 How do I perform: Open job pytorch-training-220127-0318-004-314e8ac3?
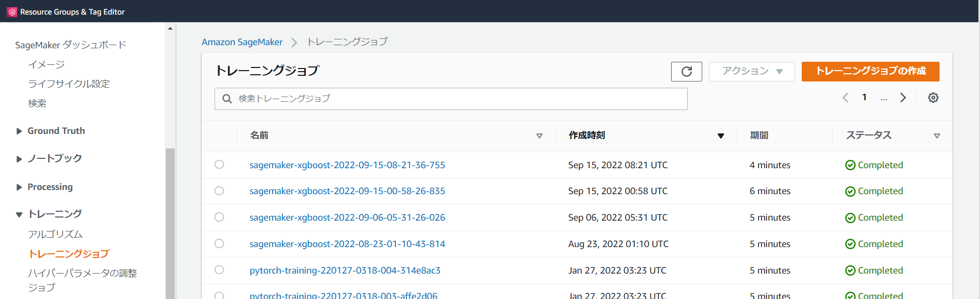(x=345, y=270)
